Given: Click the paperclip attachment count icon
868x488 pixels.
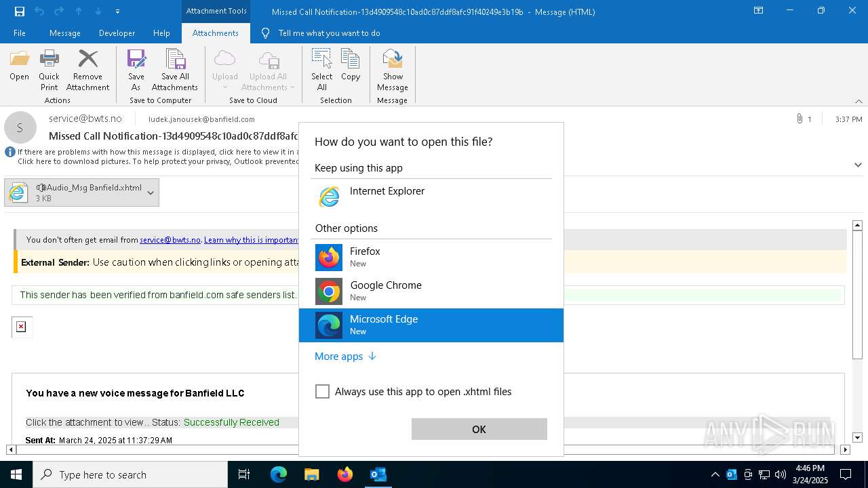Looking at the screenshot, I should point(800,119).
